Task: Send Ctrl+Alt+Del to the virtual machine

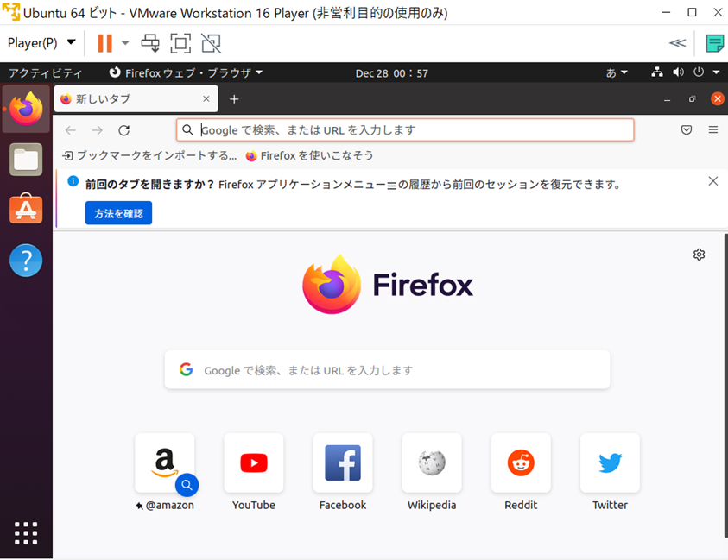Action: [150, 43]
